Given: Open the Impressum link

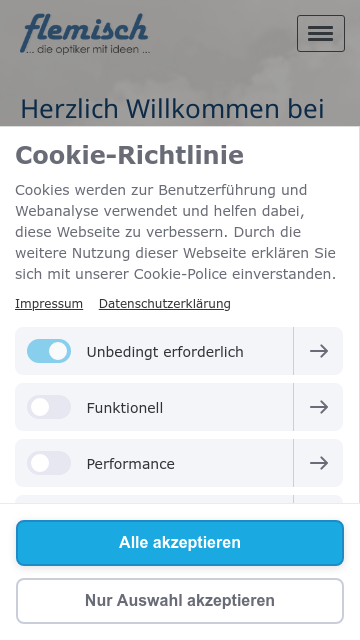Looking at the screenshot, I should tap(49, 304).
